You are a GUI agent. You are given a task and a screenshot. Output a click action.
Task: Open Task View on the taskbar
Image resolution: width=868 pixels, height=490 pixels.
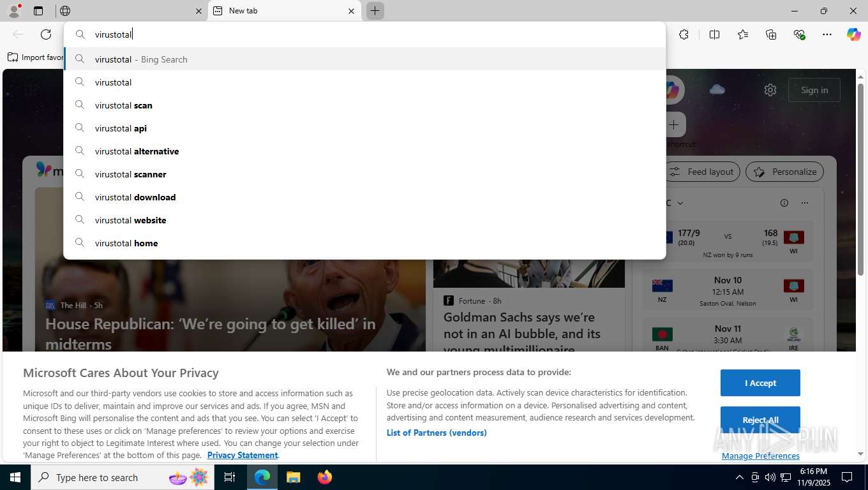pos(230,477)
